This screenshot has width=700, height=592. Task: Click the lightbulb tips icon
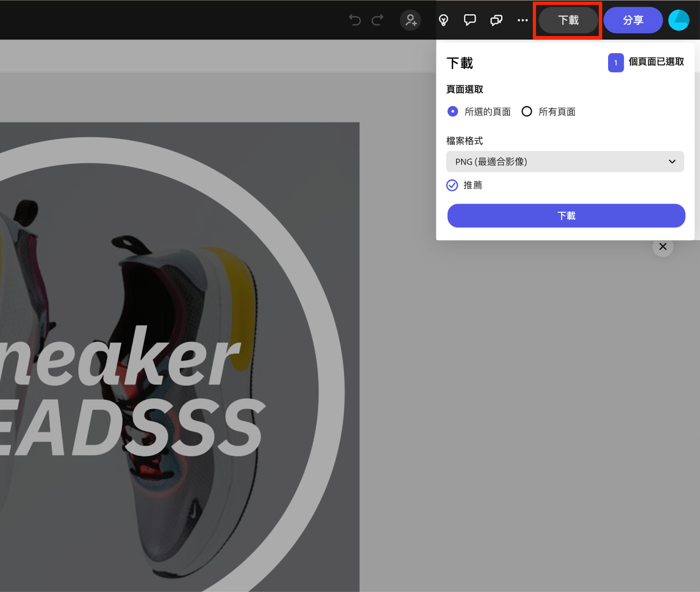coord(444,20)
